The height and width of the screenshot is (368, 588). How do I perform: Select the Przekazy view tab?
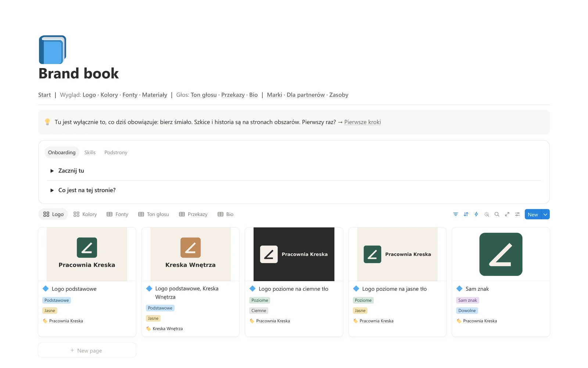(193, 214)
